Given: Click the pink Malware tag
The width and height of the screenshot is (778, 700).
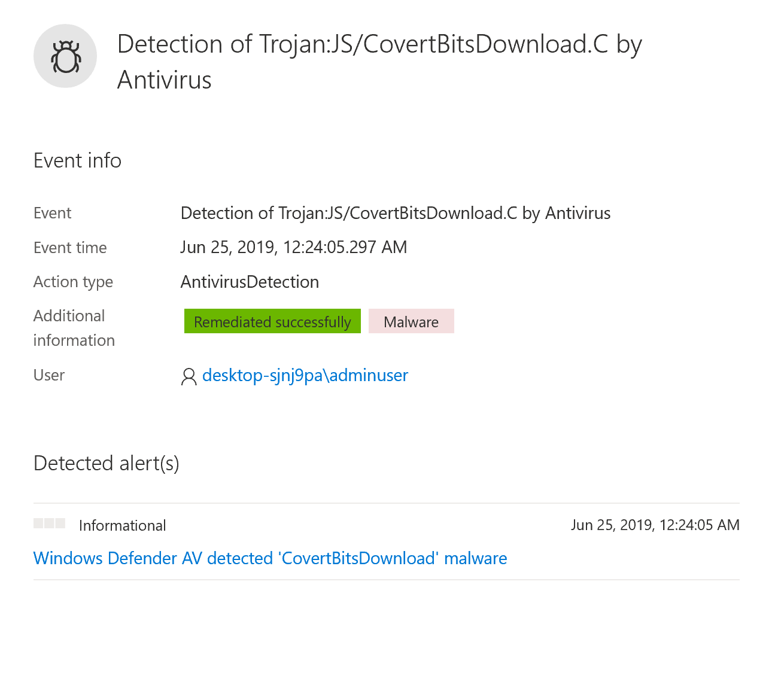Looking at the screenshot, I should click(411, 322).
